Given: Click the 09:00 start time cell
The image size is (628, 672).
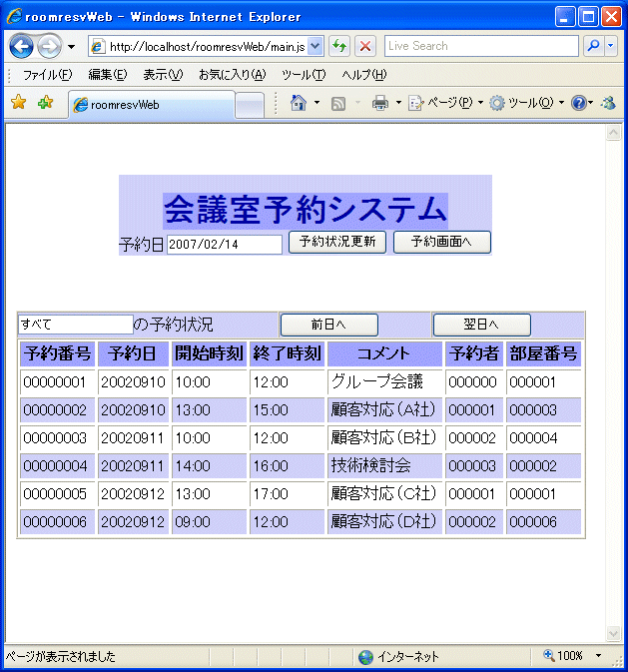Looking at the screenshot, I should pos(209,522).
